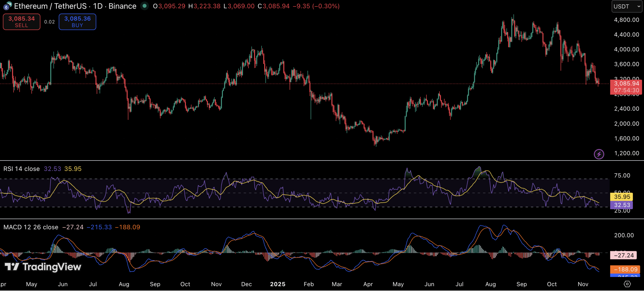Screen dimensions: 644x291
Task: Click the purple 32.53 RSI axis label
Action: click(x=622, y=205)
